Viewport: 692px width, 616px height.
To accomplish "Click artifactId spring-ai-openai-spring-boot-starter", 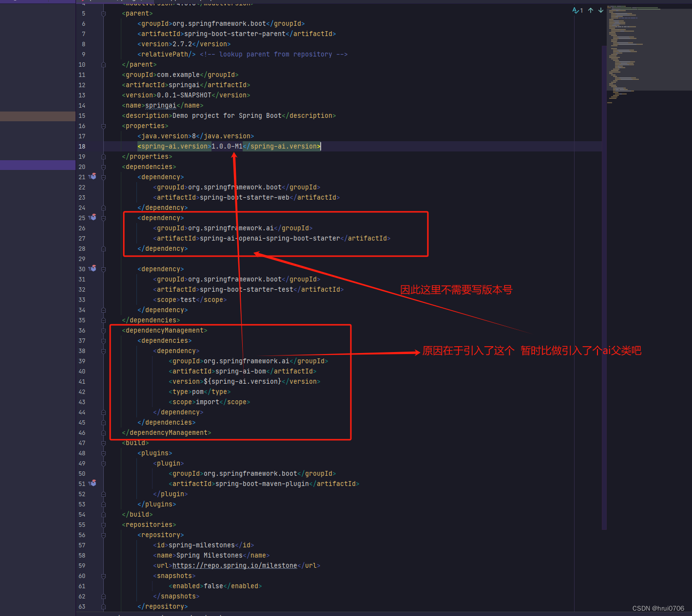I will click(270, 238).
